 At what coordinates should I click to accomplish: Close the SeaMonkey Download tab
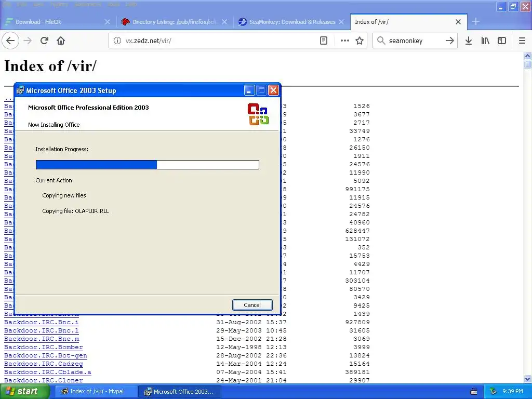tap(341, 22)
